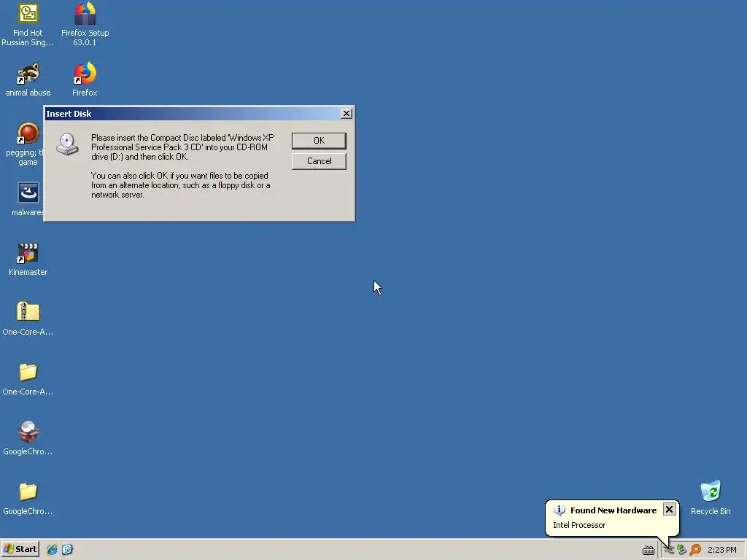Launch Internet Explorer from Quick Launch
Image resolution: width=747 pixels, height=560 pixels.
click(x=52, y=550)
